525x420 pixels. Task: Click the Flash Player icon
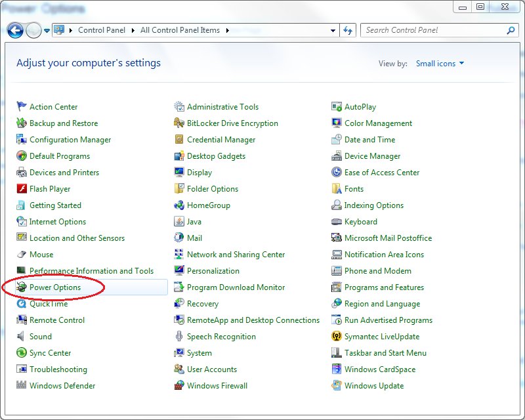click(22, 189)
